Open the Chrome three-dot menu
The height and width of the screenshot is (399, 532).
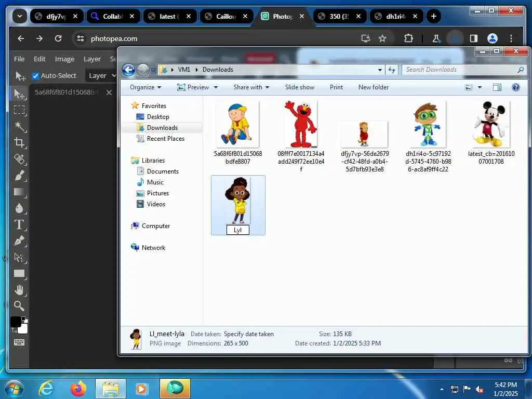pyautogui.click(x=511, y=38)
